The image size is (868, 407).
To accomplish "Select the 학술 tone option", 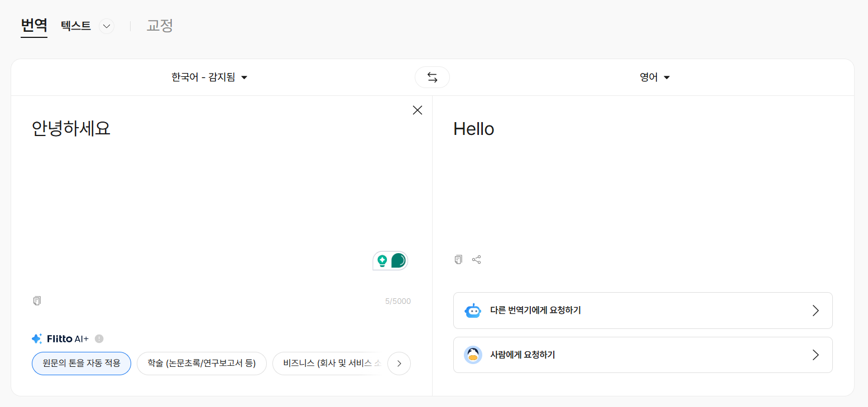I will click(x=202, y=364).
